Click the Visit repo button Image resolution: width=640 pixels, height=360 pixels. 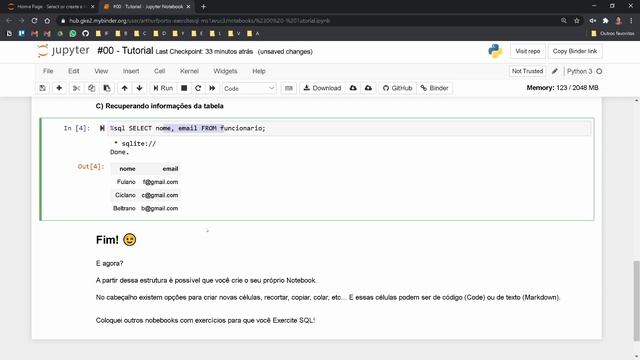tap(527, 51)
